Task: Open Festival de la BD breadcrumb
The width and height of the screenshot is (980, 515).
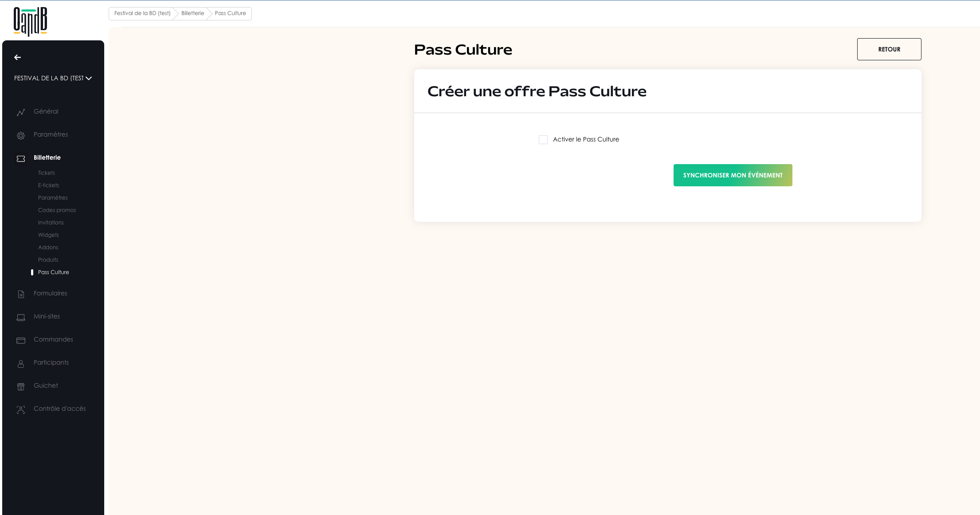Action: pos(142,13)
